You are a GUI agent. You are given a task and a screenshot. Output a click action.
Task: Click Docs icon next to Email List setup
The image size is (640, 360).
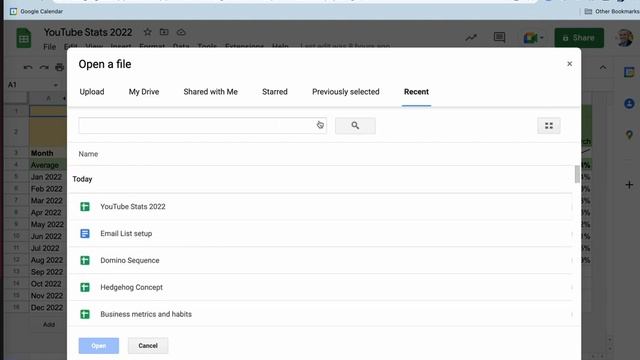coord(85,233)
